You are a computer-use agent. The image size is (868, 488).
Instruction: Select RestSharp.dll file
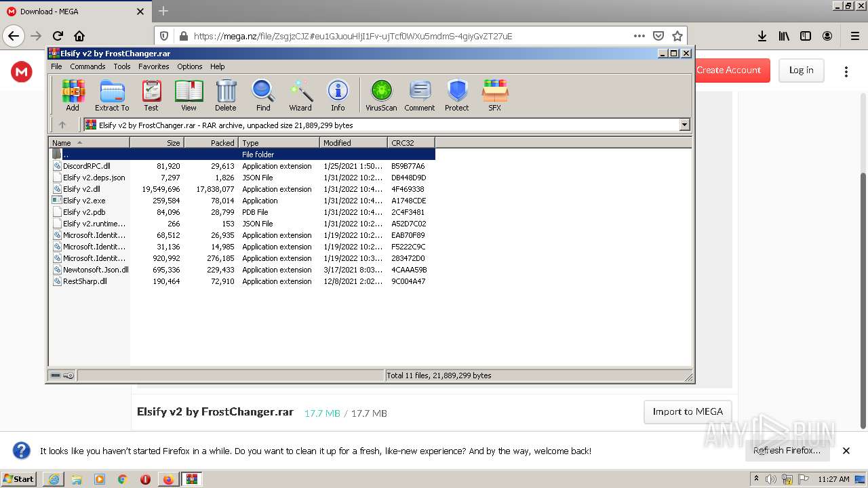click(x=242, y=281)
